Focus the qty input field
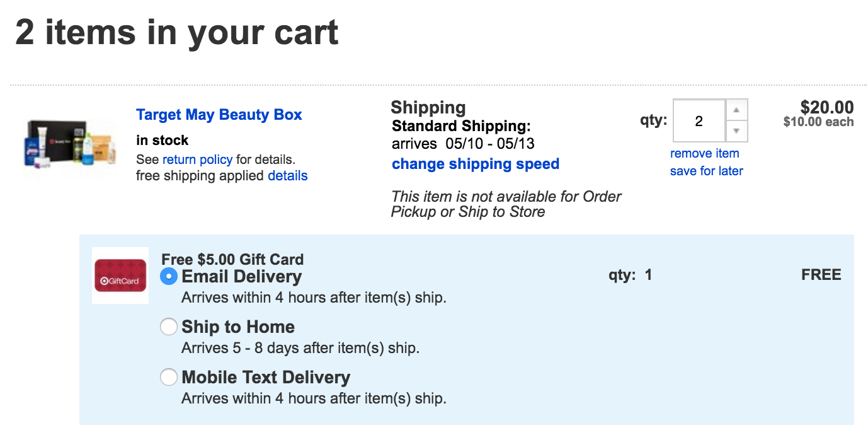 (x=699, y=121)
